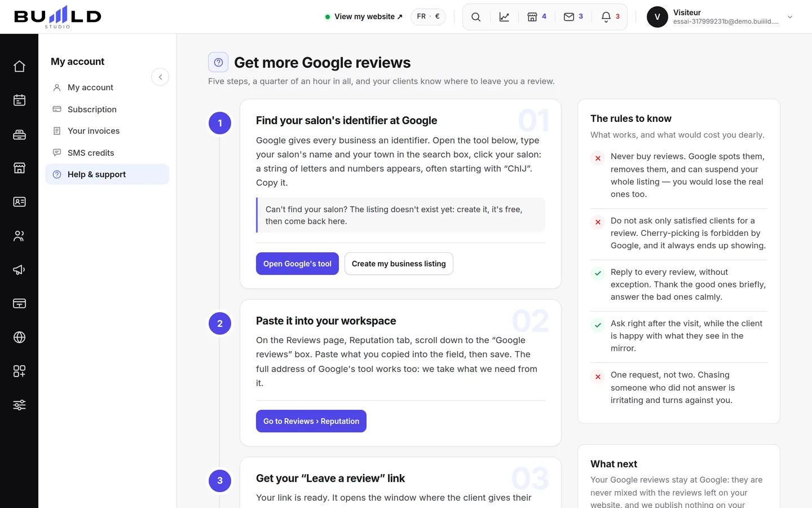Open the payment card icon in sidebar
The width and height of the screenshot is (812, 508).
19,304
